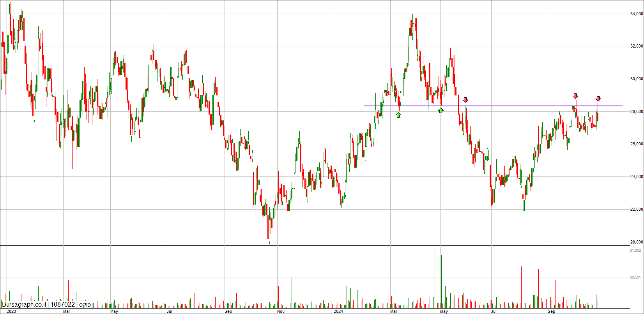
Task: Click the Sep label that precedes Nov
Action: tap(228, 311)
